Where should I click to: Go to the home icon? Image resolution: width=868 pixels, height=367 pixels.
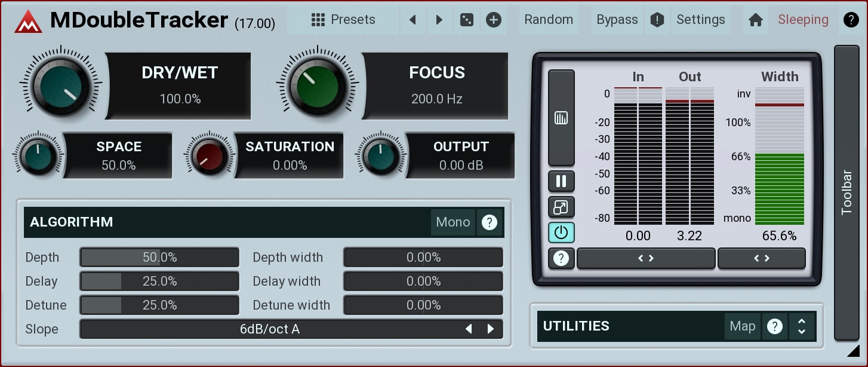click(756, 20)
